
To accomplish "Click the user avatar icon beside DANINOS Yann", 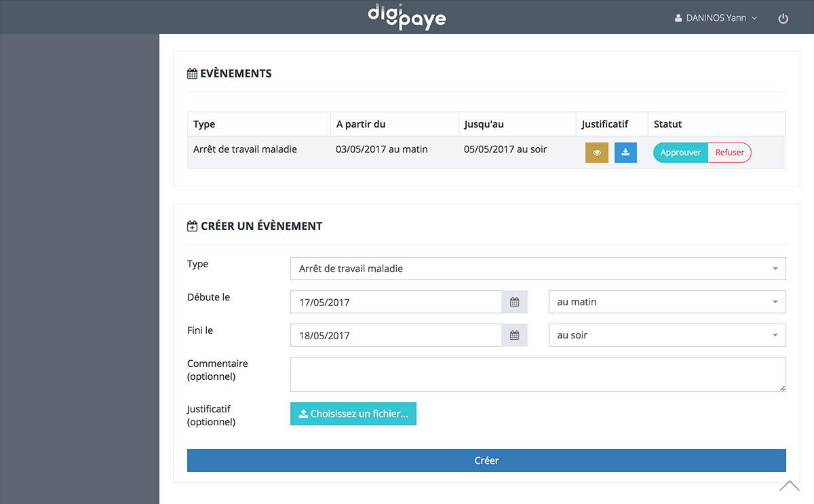I will click(678, 18).
